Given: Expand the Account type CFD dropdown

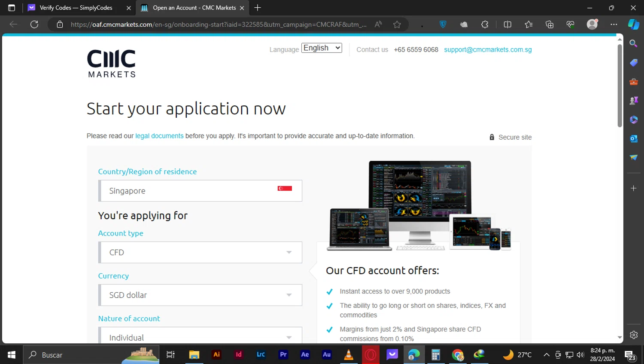Looking at the screenshot, I should (200, 252).
